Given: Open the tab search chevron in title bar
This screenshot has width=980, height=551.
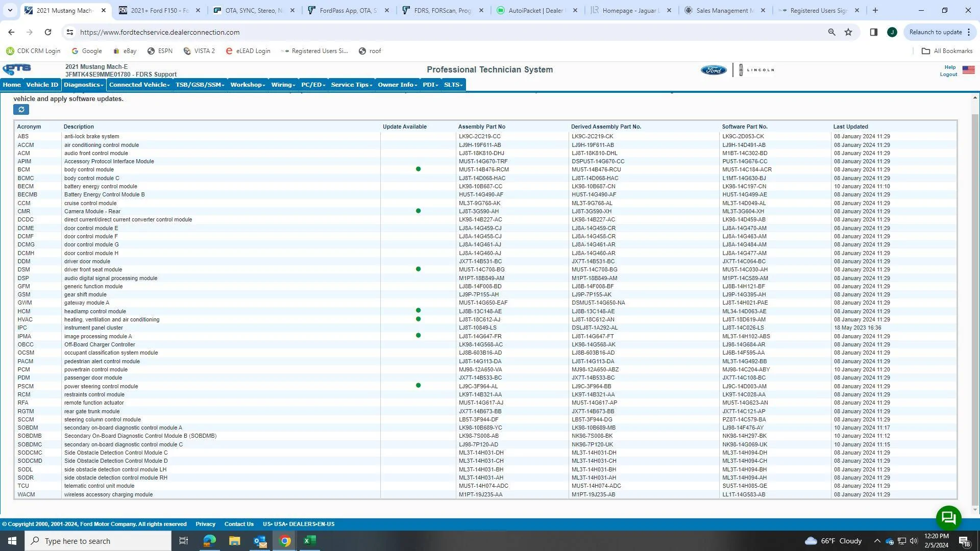Looking at the screenshot, I should 10,10.
